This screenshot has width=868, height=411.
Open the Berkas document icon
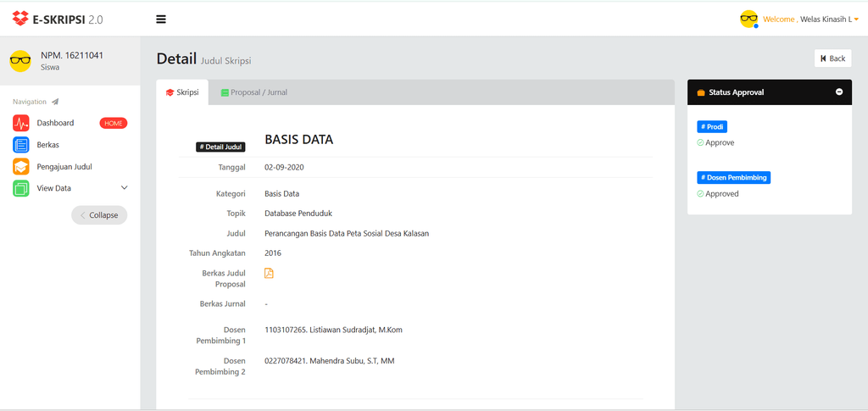pyautogui.click(x=21, y=144)
